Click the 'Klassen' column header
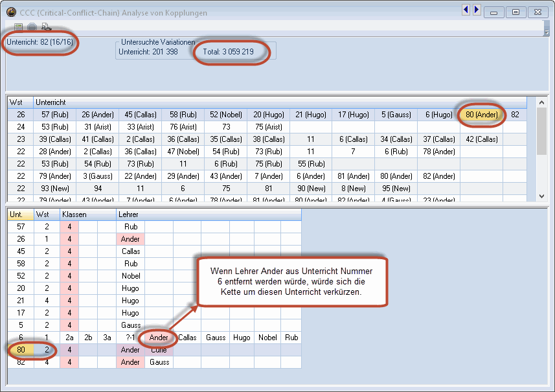 [x=88, y=214]
